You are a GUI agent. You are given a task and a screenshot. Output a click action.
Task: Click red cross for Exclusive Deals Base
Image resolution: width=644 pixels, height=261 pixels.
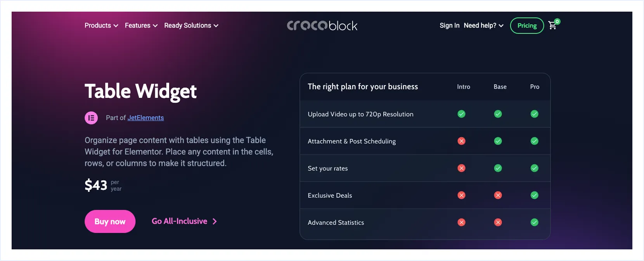(x=498, y=195)
